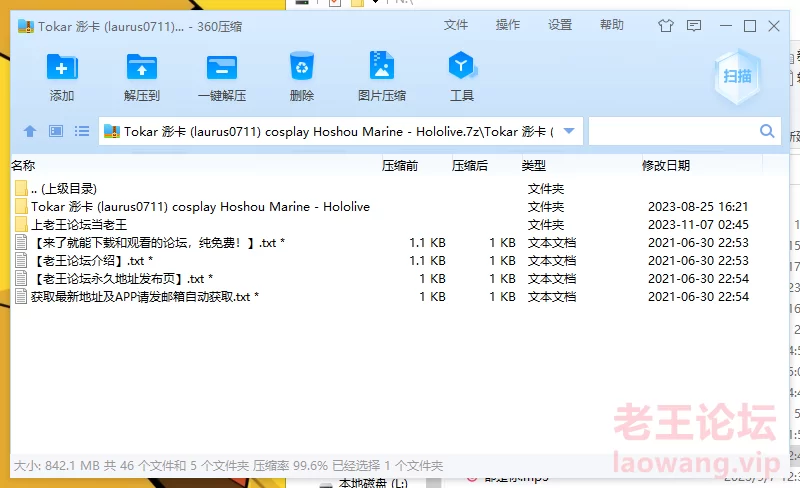Switch to list view icon
This screenshot has height=488, width=800.
(x=82, y=131)
